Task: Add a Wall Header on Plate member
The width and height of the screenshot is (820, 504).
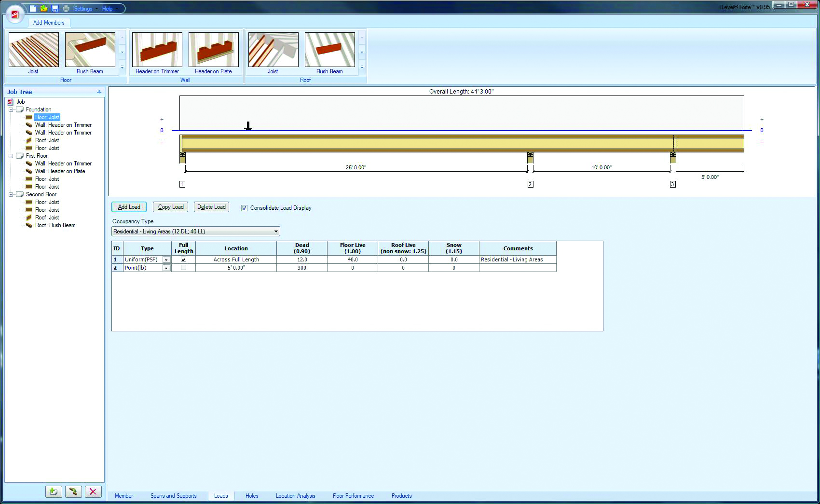Action: pyautogui.click(x=213, y=54)
